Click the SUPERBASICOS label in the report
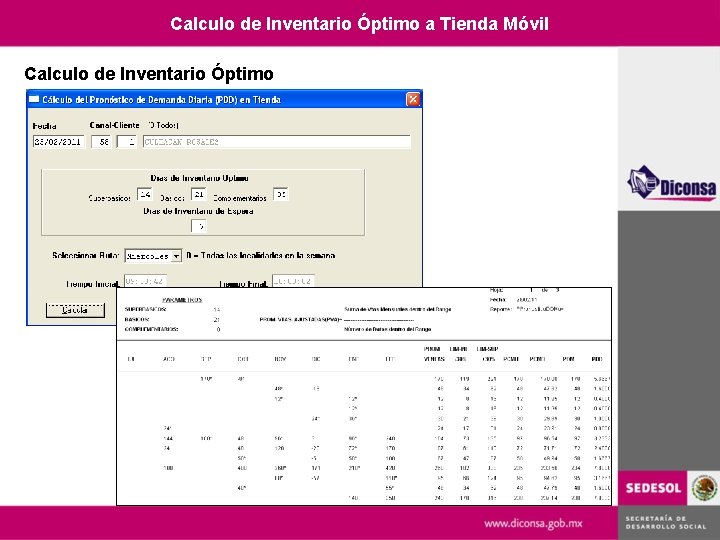Image resolution: width=720 pixels, height=540 pixels. click(x=145, y=309)
